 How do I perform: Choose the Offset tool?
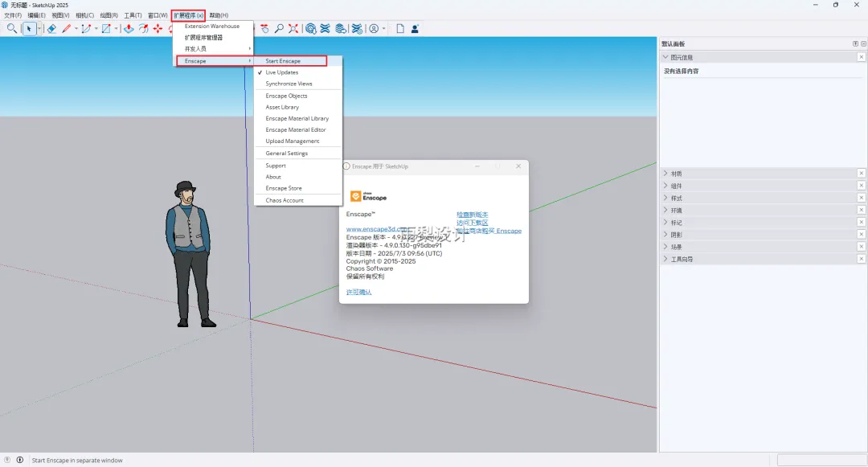point(143,28)
